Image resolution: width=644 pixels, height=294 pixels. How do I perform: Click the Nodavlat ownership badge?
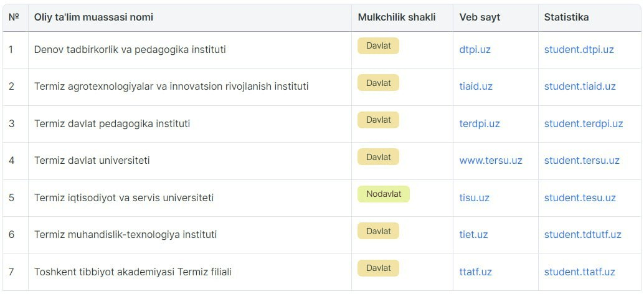pos(383,194)
